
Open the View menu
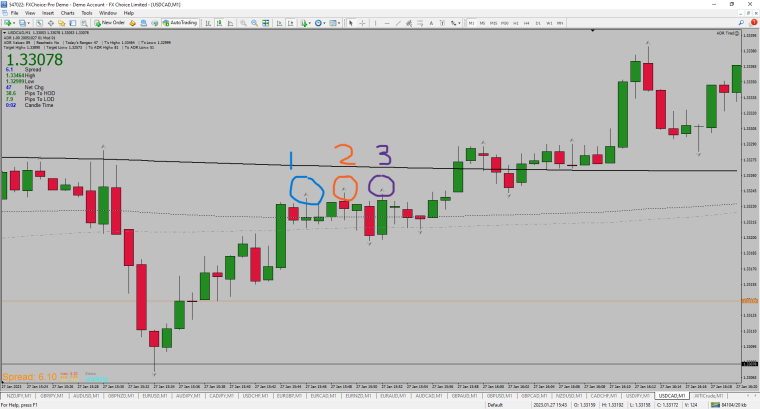click(x=30, y=13)
